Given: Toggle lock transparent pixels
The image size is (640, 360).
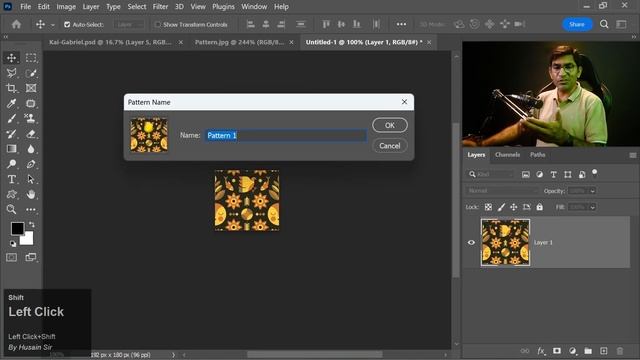Looking at the screenshot, I should pos(488,207).
